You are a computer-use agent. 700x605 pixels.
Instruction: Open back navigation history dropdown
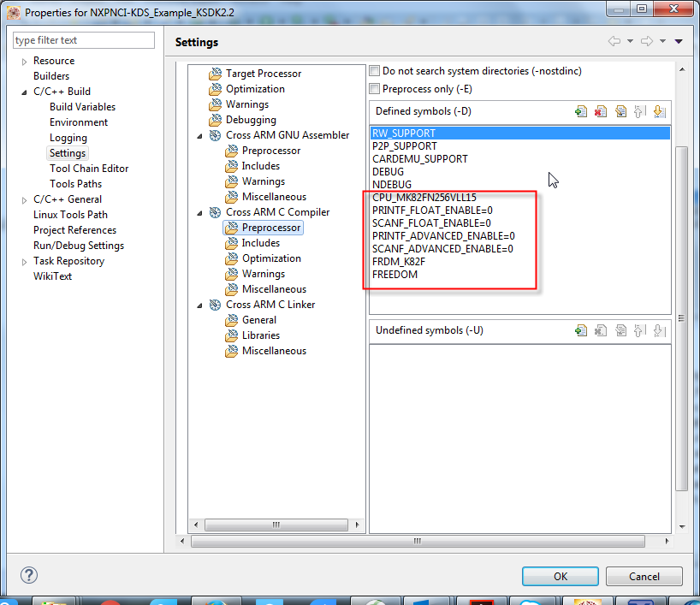(x=630, y=41)
